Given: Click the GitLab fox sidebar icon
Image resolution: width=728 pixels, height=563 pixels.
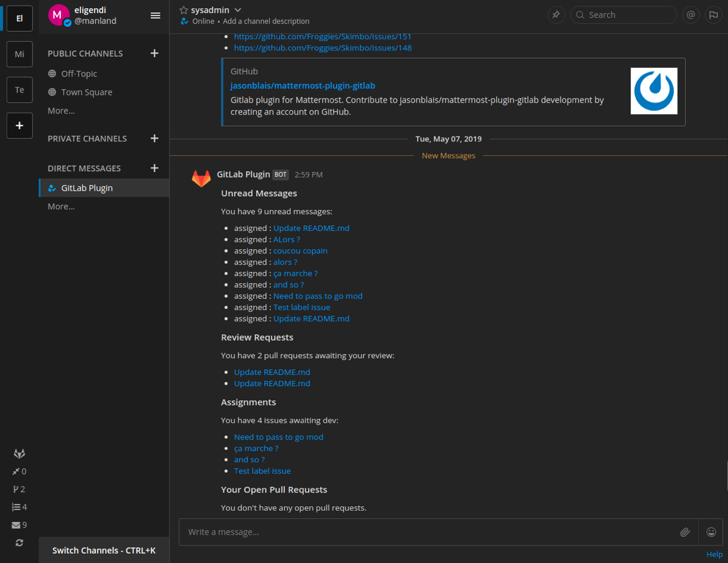Looking at the screenshot, I should coord(19,453).
